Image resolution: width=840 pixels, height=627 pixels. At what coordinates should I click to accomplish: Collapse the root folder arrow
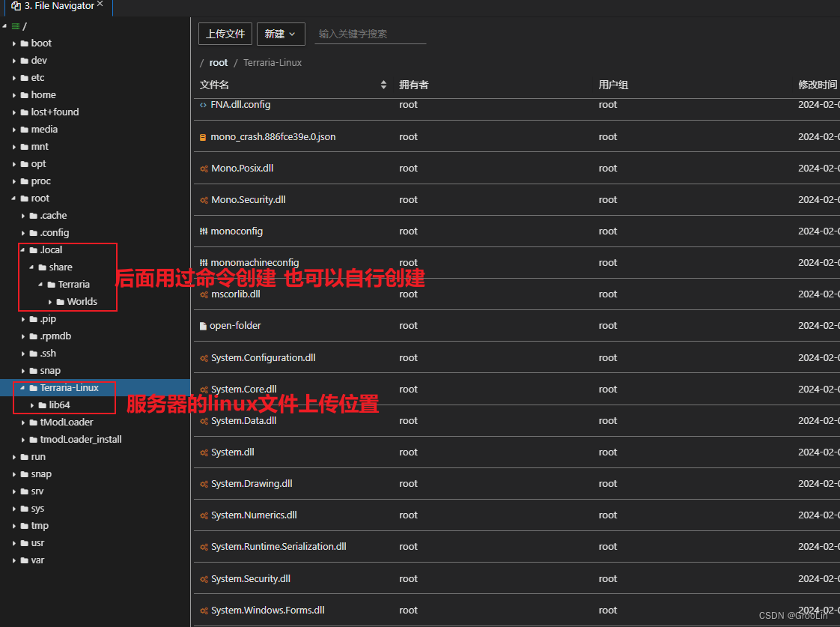point(14,199)
